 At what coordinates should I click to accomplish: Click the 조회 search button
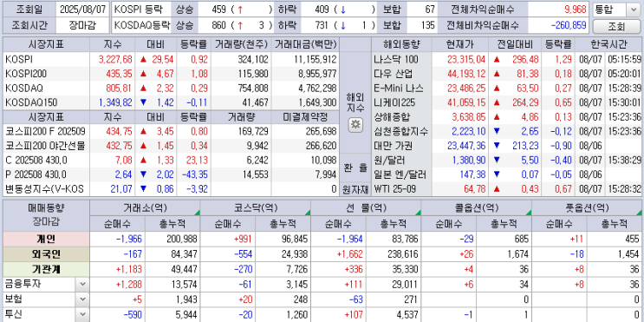pyautogui.click(x=616, y=27)
